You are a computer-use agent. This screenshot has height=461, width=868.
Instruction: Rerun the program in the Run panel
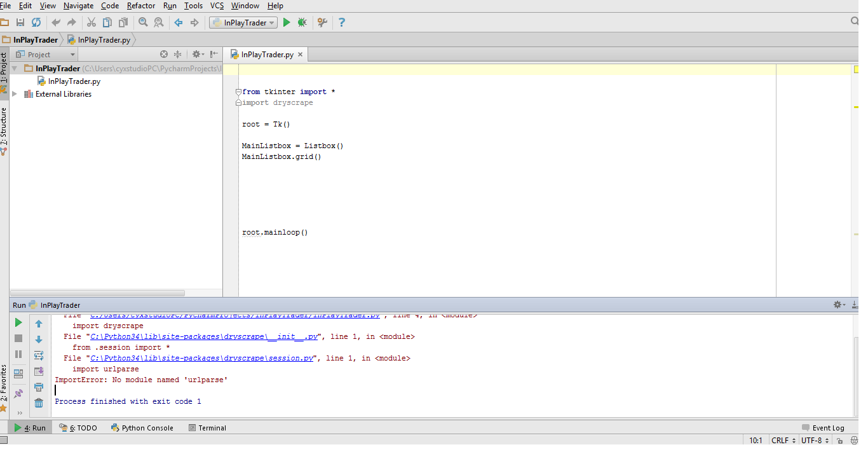[18, 322]
